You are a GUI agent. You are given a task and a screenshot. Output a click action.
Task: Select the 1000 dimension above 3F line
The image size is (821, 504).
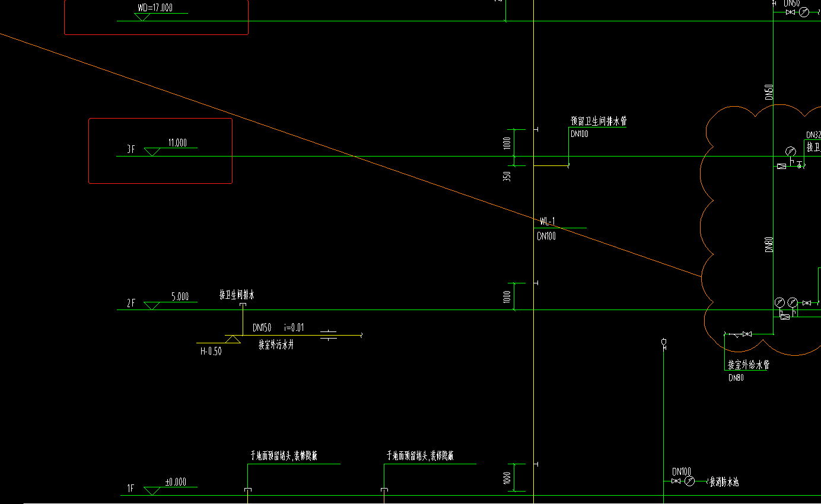point(507,143)
